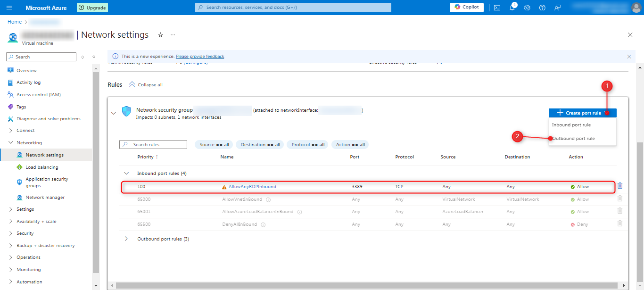Expand the Settings group in sidebar

(x=25, y=209)
